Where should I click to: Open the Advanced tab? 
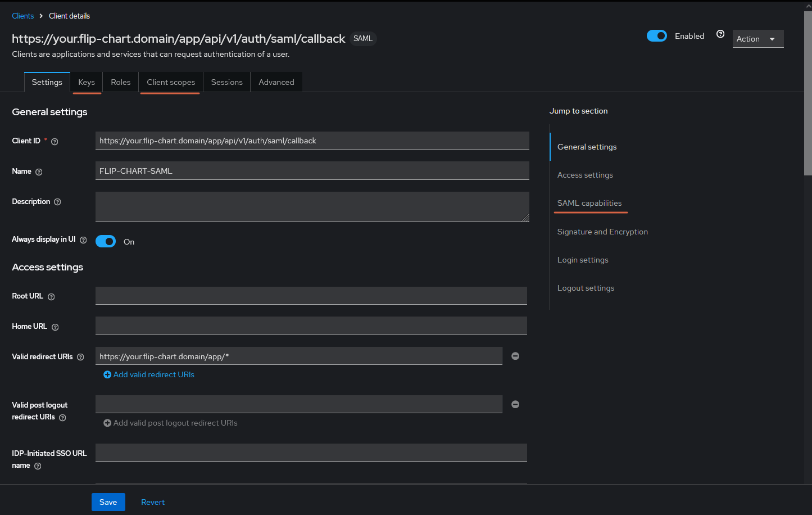pos(276,82)
